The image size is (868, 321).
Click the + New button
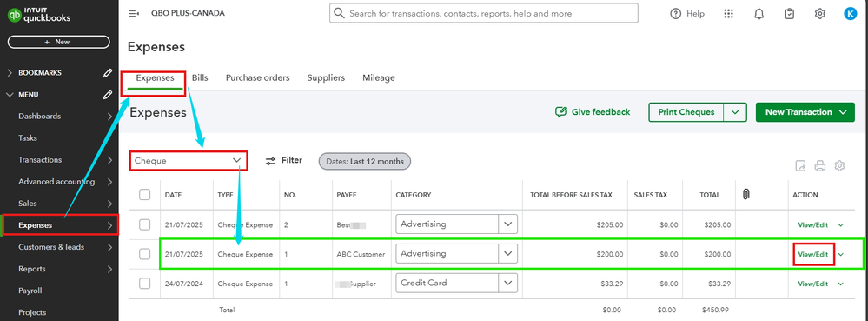[x=59, y=42]
